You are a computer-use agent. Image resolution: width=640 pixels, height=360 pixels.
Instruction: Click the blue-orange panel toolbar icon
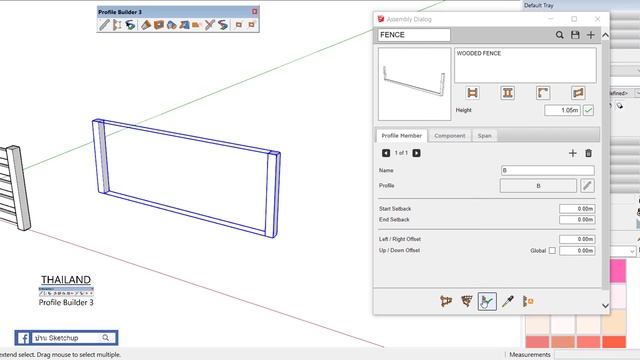(184, 25)
